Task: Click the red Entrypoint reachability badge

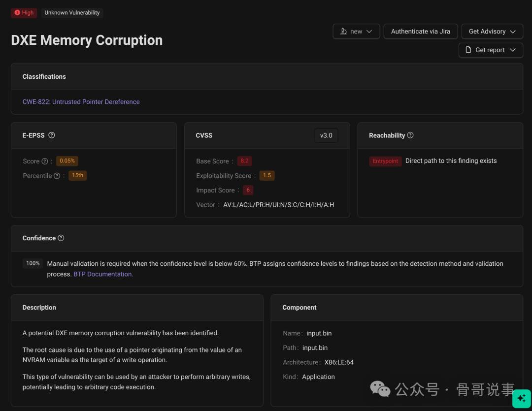Action: coord(385,161)
